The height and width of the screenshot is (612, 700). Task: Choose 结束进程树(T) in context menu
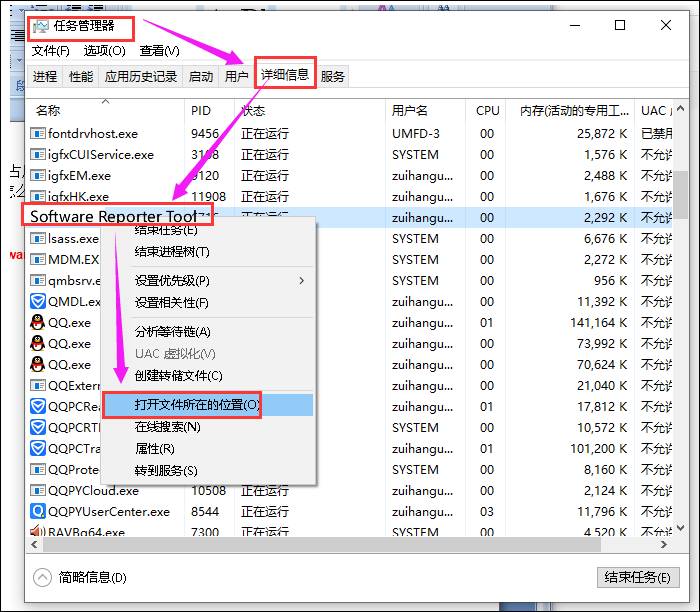[x=172, y=252]
